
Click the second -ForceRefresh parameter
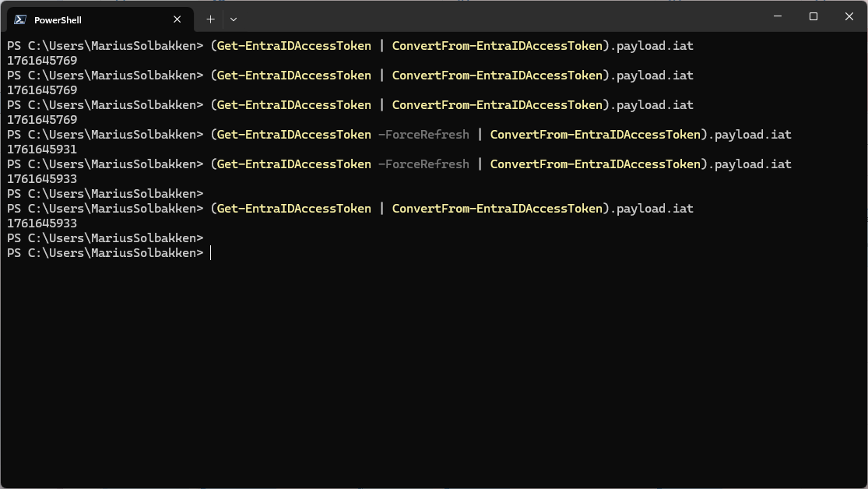423,164
